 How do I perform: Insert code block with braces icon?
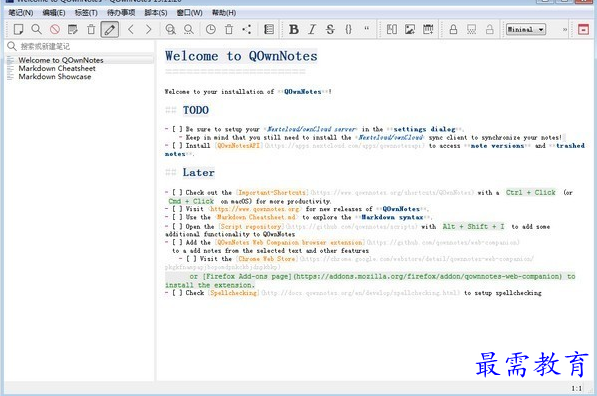point(348,29)
